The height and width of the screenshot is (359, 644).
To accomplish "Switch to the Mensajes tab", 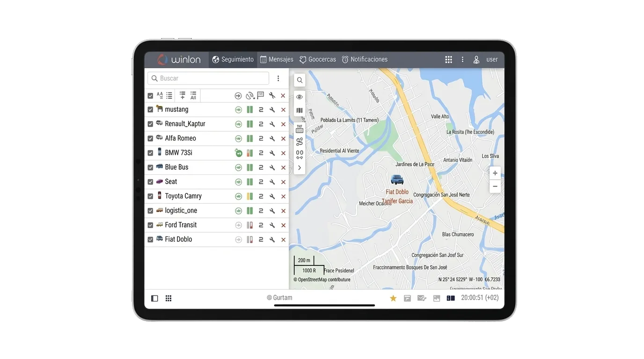I will coord(277,59).
